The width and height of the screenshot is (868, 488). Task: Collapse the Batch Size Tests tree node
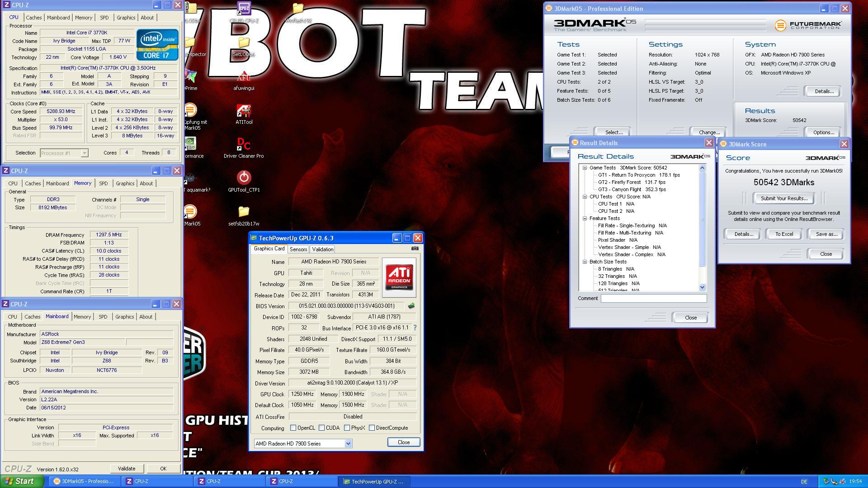[585, 262]
